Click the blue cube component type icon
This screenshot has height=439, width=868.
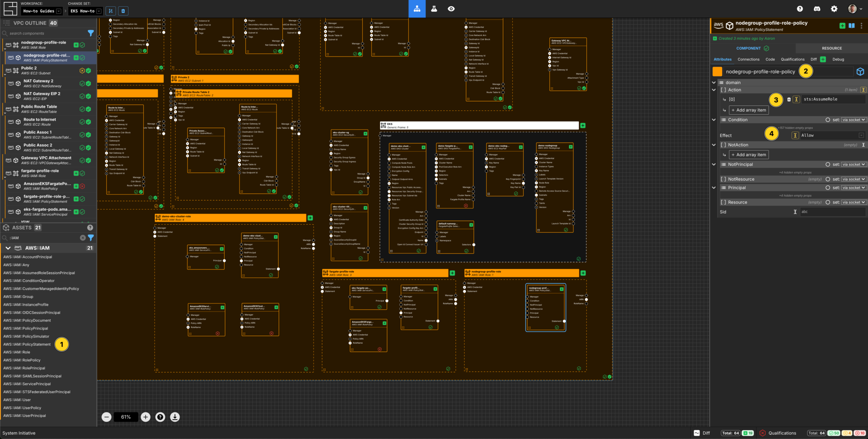pyautogui.click(x=860, y=72)
